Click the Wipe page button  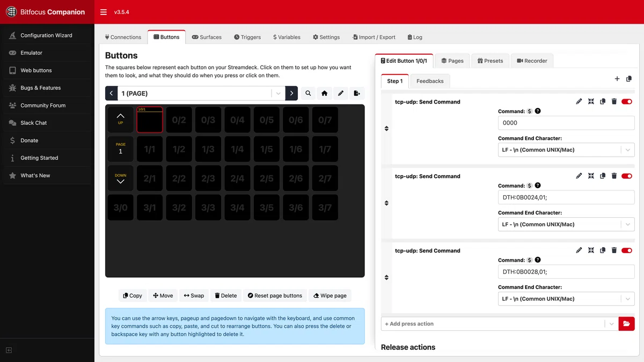(330, 295)
